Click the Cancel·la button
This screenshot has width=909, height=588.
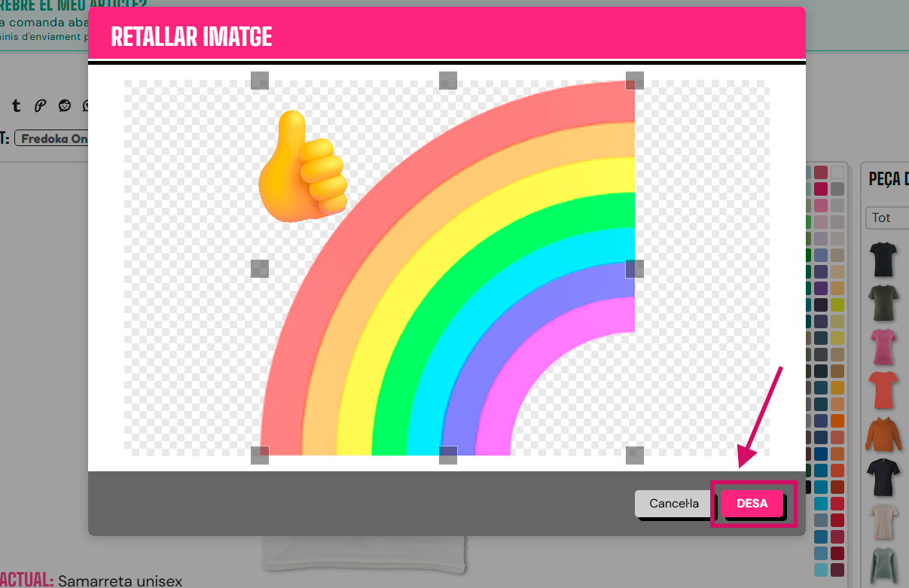point(673,504)
